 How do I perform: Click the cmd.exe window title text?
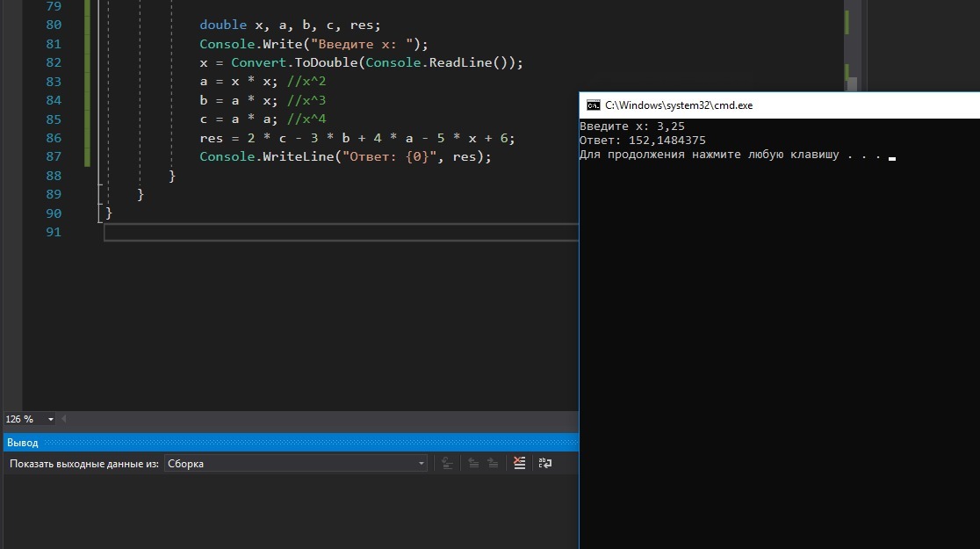pos(679,105)
